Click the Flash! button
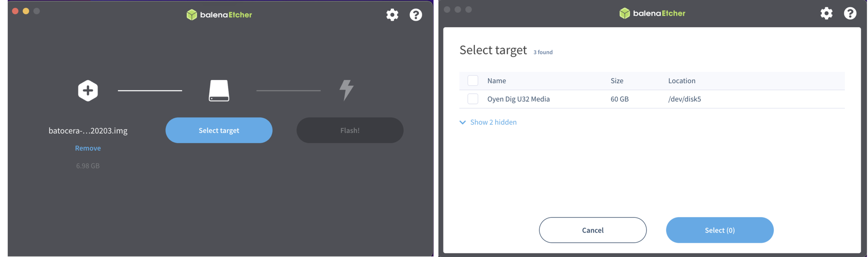Screen dimensions: 868x257 [x=350, y=130]
